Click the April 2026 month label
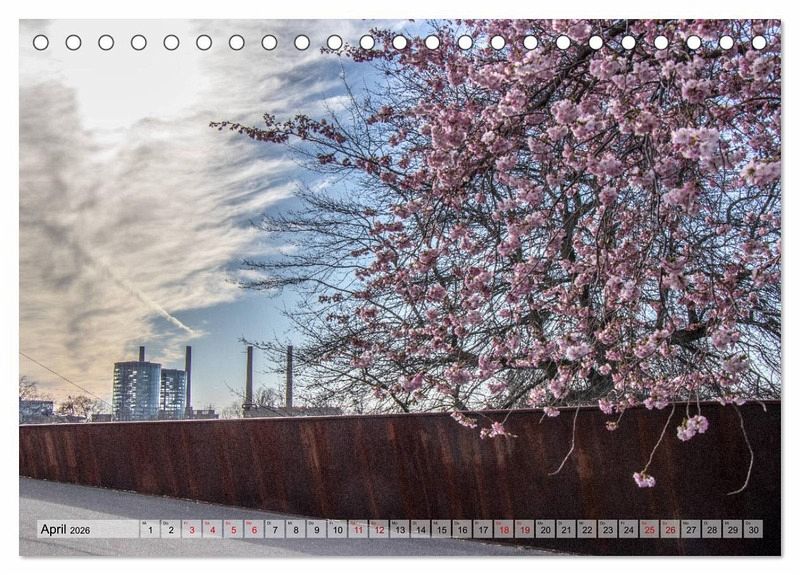The image size is (800, 575). click(x=65, y=529)
